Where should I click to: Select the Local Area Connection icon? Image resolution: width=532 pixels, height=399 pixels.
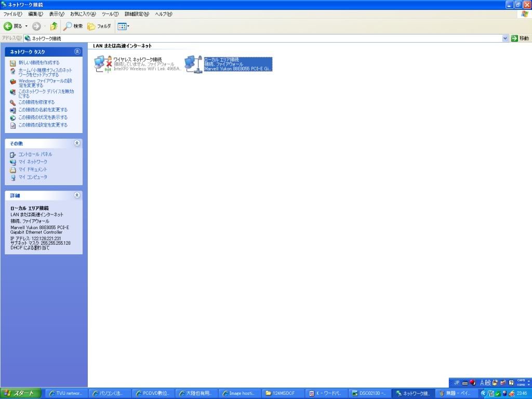(194, 64)
